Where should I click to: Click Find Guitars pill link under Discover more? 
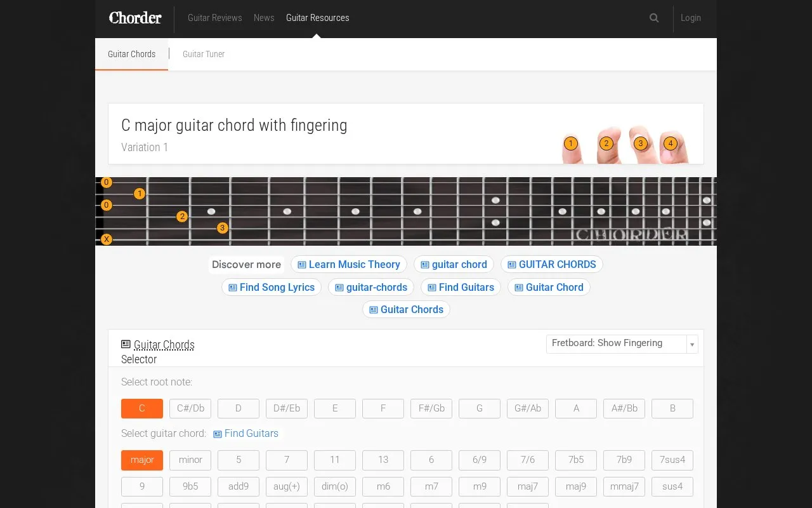tap(461, 287)
